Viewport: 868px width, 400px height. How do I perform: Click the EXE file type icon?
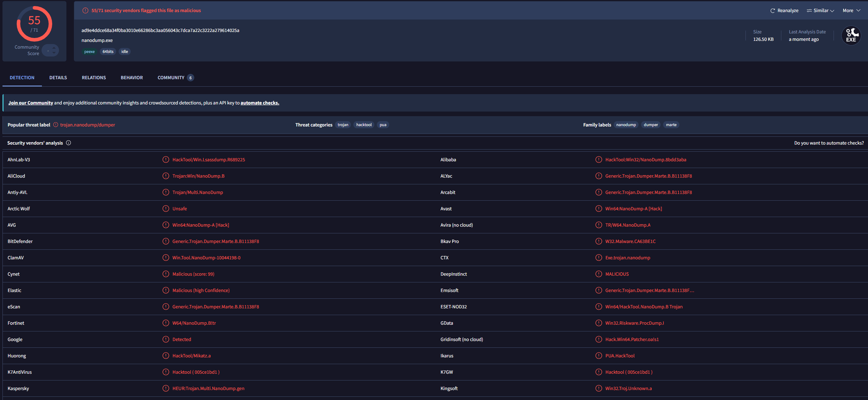[x=851, y=36]
